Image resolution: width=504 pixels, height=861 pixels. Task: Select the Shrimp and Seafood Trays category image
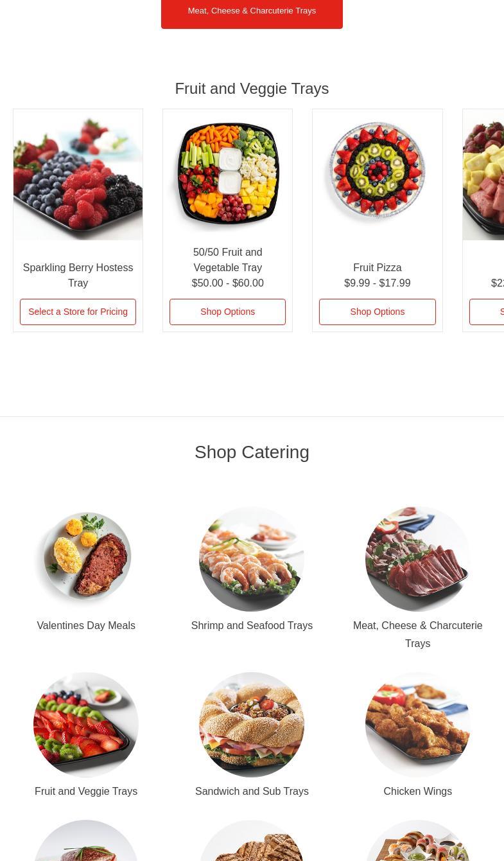pyautogui.click(x=252, y=559)
